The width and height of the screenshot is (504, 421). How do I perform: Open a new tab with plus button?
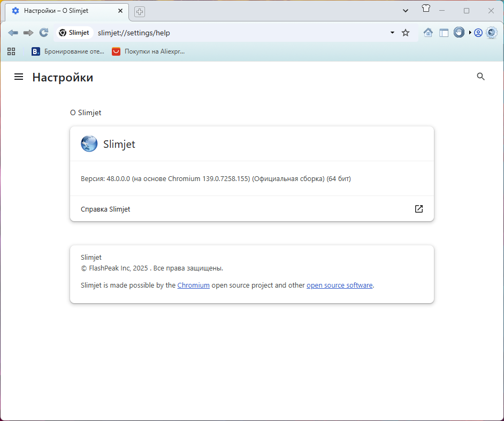(x=140, y=12)
